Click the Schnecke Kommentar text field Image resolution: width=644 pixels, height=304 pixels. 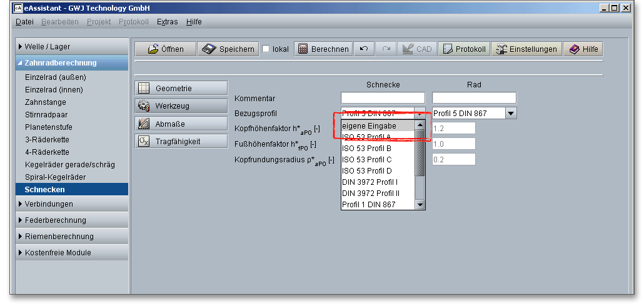[383, 98]
